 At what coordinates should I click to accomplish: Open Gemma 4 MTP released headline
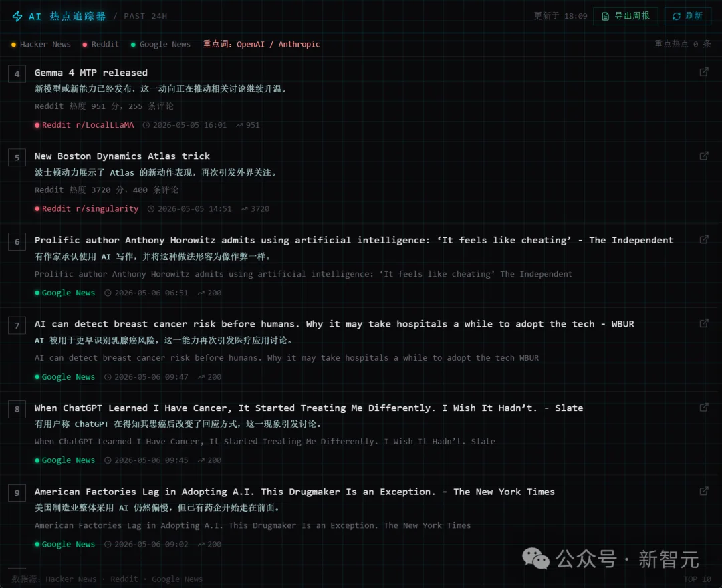point(91,73)
